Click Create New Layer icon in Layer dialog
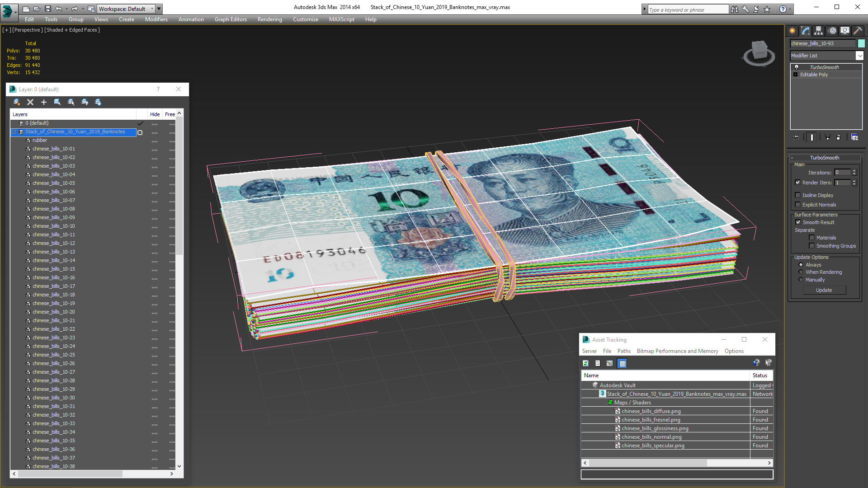Viewport: 868px width, 488px height. (x=17, y=102)
